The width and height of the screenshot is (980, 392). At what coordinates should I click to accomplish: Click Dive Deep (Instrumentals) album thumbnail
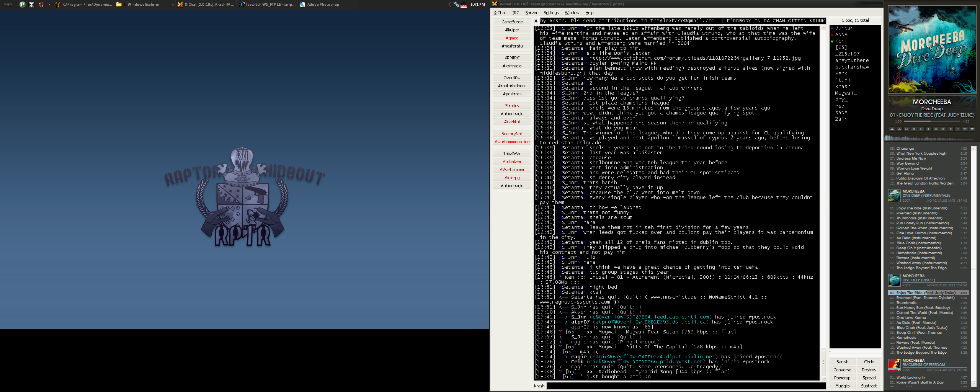(894, 196)
